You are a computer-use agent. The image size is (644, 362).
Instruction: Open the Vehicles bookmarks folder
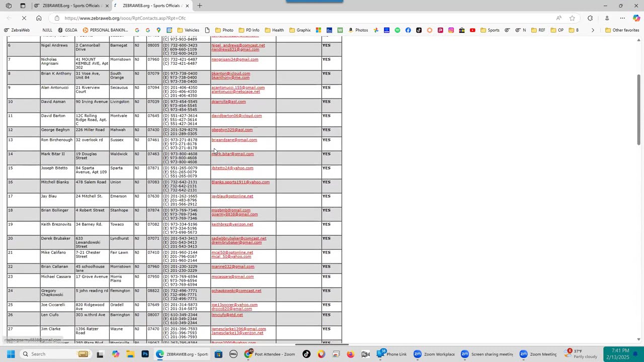(188, 30)
